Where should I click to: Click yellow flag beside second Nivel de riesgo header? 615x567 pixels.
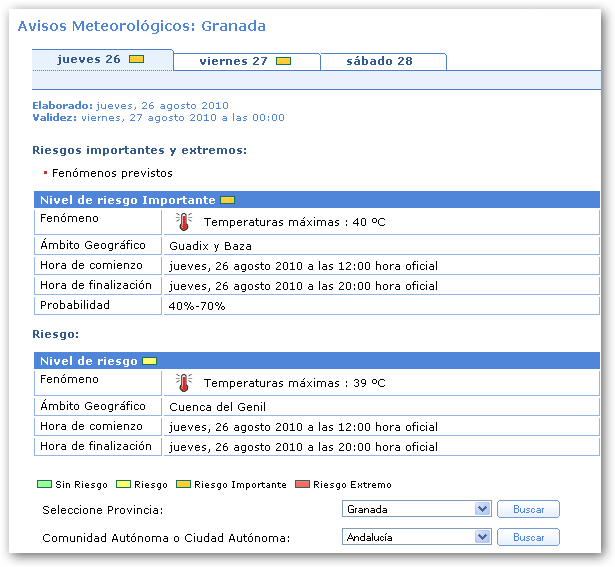150,360
